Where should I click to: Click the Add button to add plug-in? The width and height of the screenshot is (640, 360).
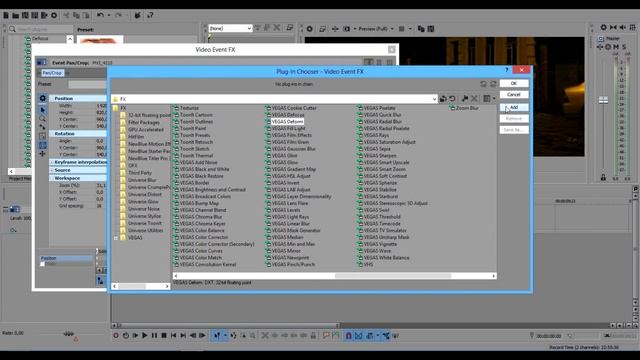pos(513,107)
